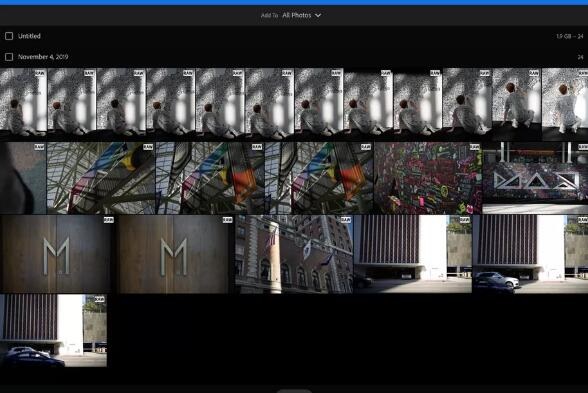Check the Untitled checkbox

(x=9, y=36)
